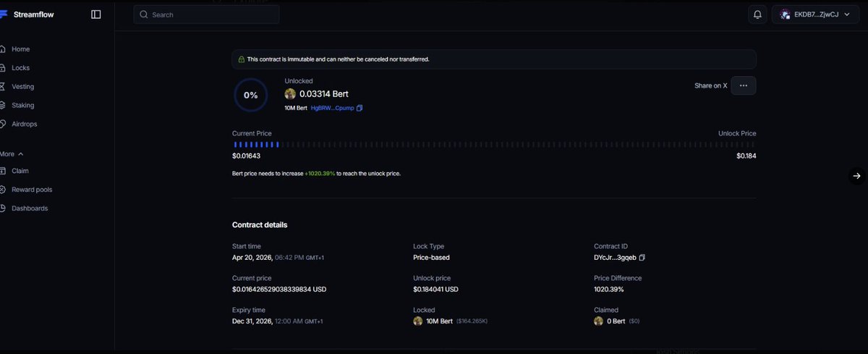Click Share on X

click(x=710, y=85)
